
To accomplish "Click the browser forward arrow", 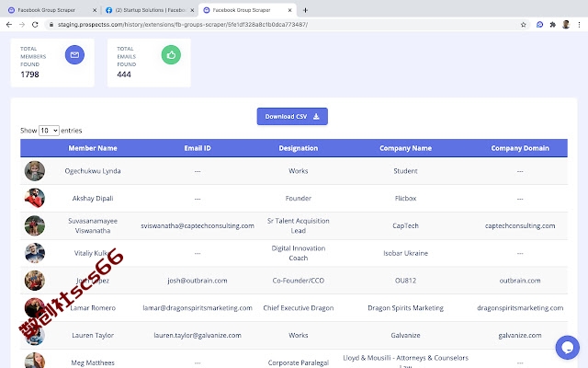I will pos(22,25).
